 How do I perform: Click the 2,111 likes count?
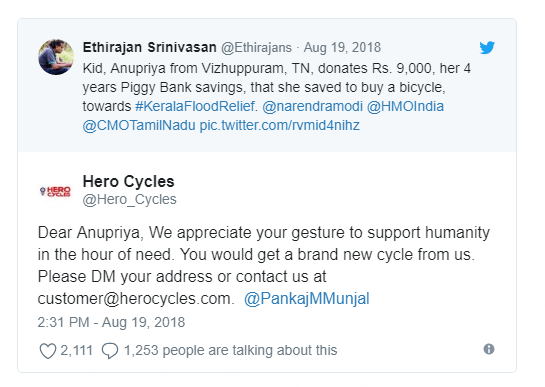pos(76,350)
